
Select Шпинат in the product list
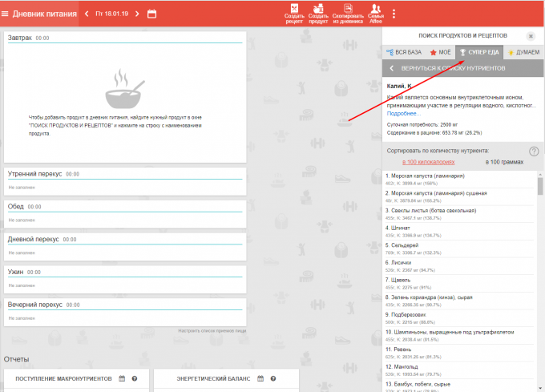point(401,228)
